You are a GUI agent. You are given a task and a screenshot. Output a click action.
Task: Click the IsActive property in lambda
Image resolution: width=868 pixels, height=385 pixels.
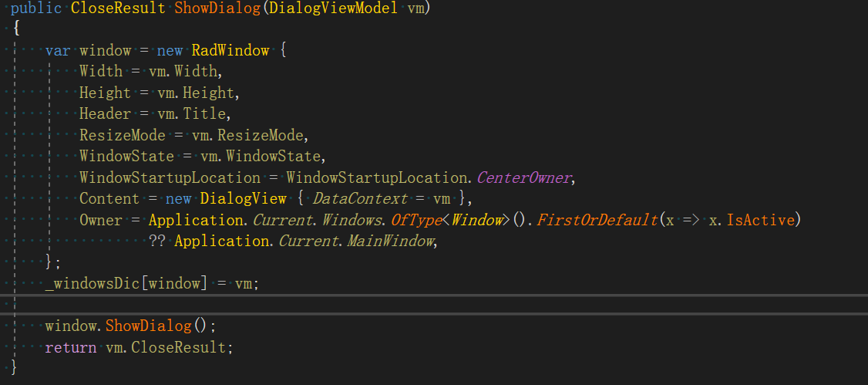point(762,220)
